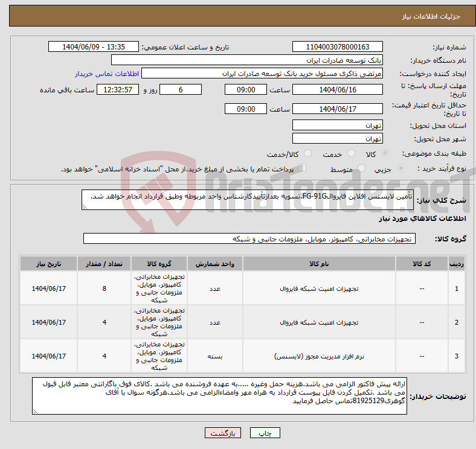
Task: Click the شهر محل تحویل field تهران
Action: point(338,139)
